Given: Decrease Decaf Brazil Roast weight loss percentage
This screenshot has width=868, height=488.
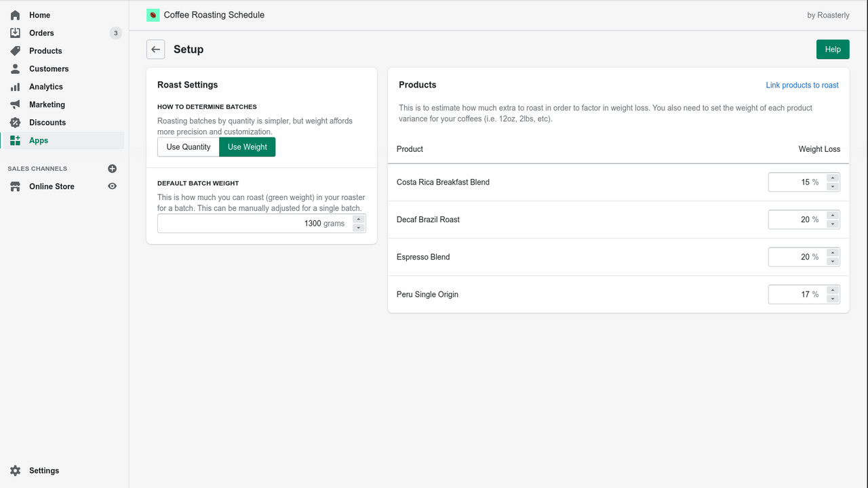Looking at the screenshot, I should point(833,223).
